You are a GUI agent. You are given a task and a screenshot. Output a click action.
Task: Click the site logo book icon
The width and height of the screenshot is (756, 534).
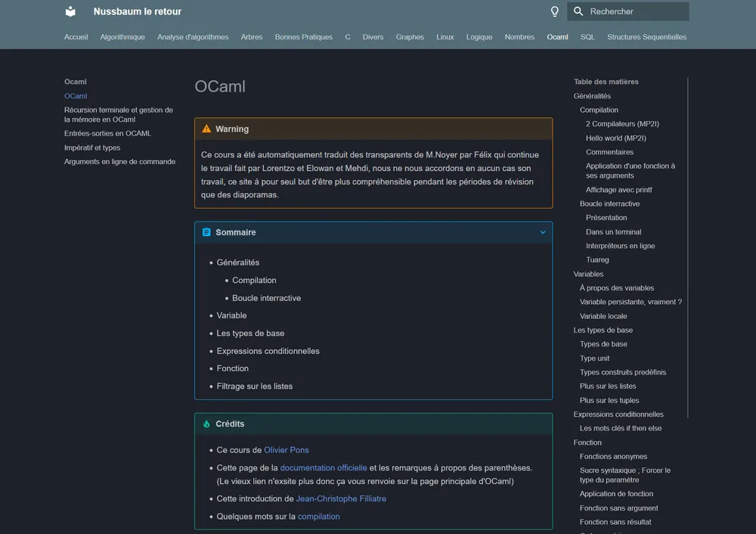pos(70,11)
